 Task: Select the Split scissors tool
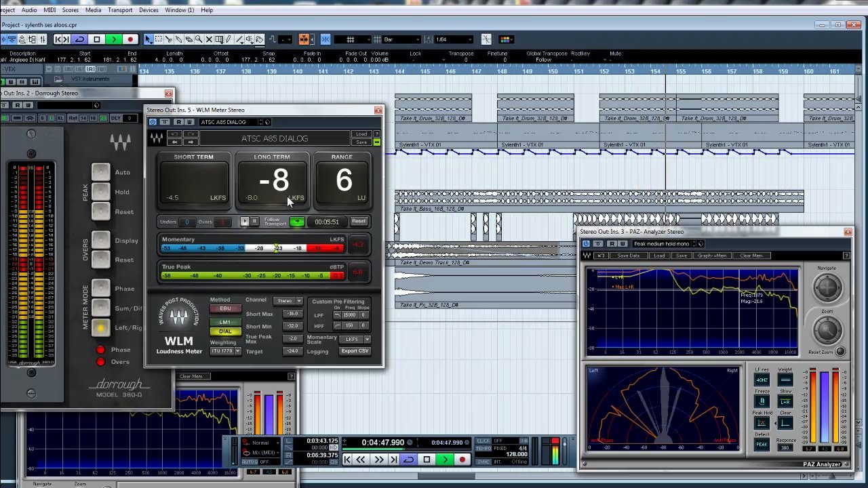pyautogui.click(x=168, y=39)
